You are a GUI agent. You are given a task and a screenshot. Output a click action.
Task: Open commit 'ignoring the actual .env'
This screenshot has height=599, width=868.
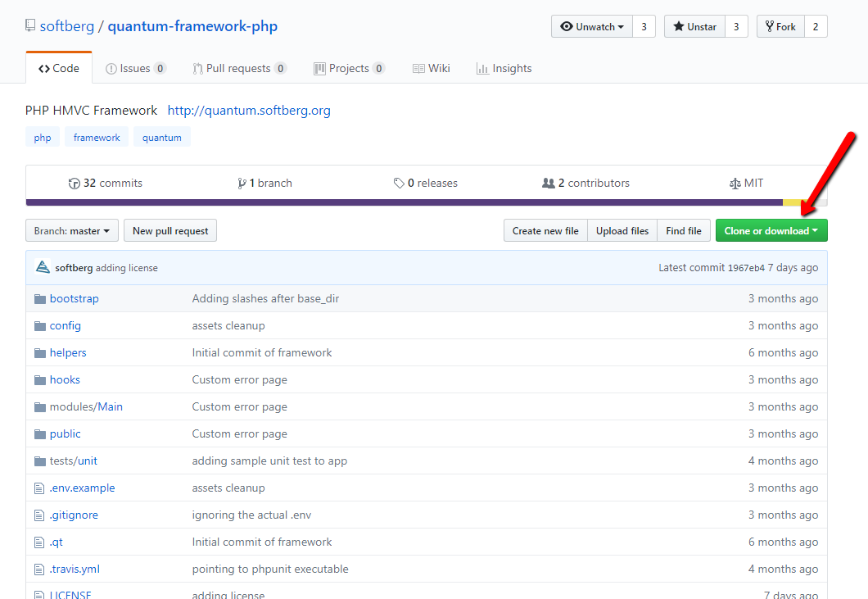[x=252, y=515]
